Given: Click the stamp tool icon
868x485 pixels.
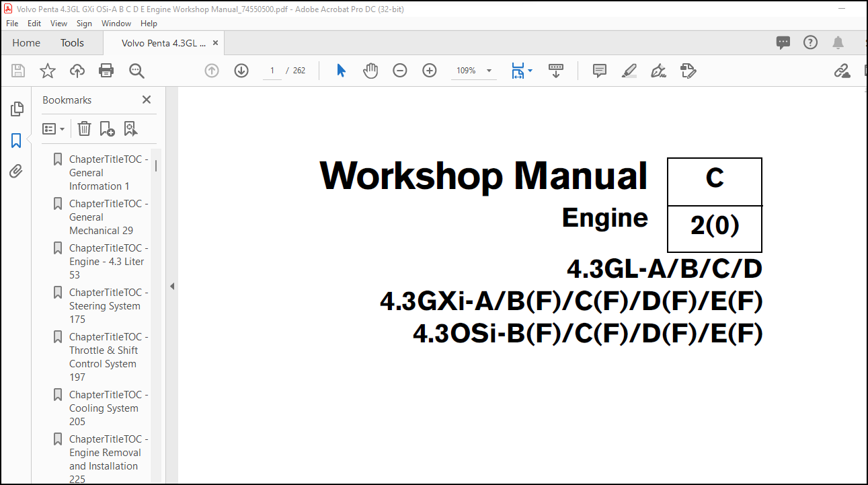Looking at the screenshot, I should coord(688,71).
